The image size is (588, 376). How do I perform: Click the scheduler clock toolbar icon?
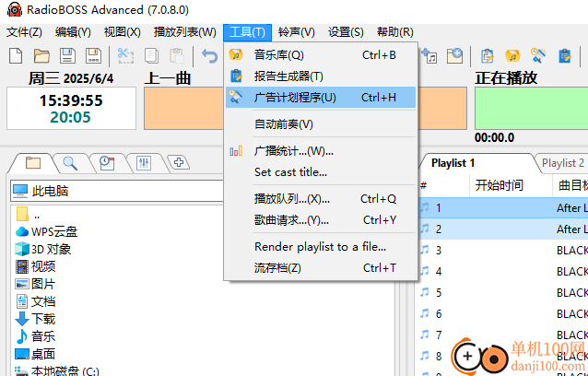(x=538, y=56)
